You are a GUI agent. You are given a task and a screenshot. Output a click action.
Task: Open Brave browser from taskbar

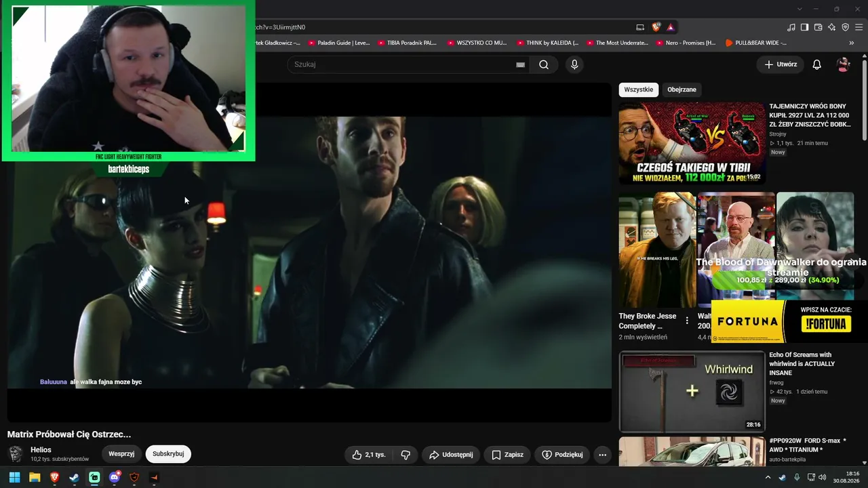54,477
